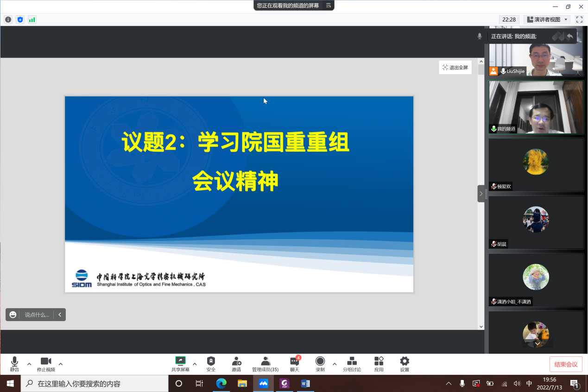Expand video options arrow beside 停止视频

[61, 364]
